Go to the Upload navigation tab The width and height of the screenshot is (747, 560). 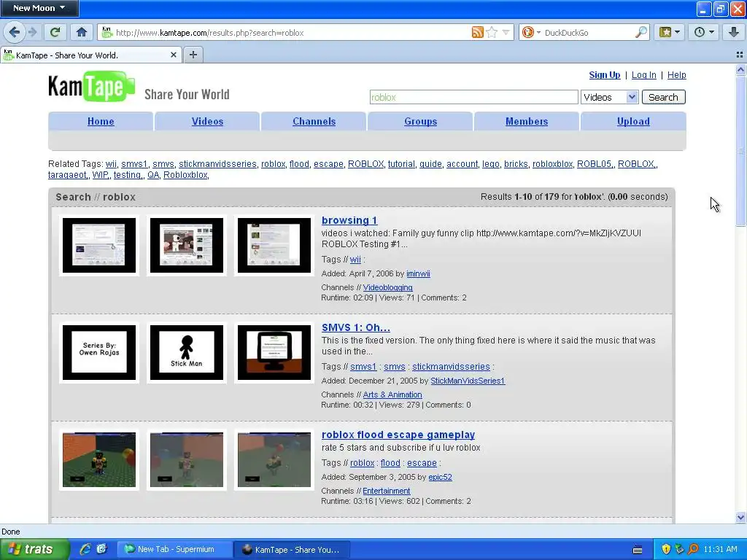click(x=633, y=122)
